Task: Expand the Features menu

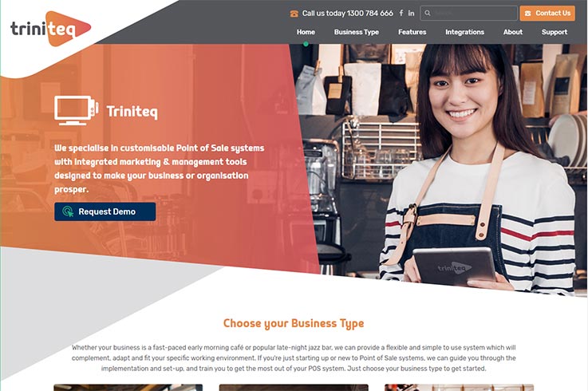Action: coord(412,32)
